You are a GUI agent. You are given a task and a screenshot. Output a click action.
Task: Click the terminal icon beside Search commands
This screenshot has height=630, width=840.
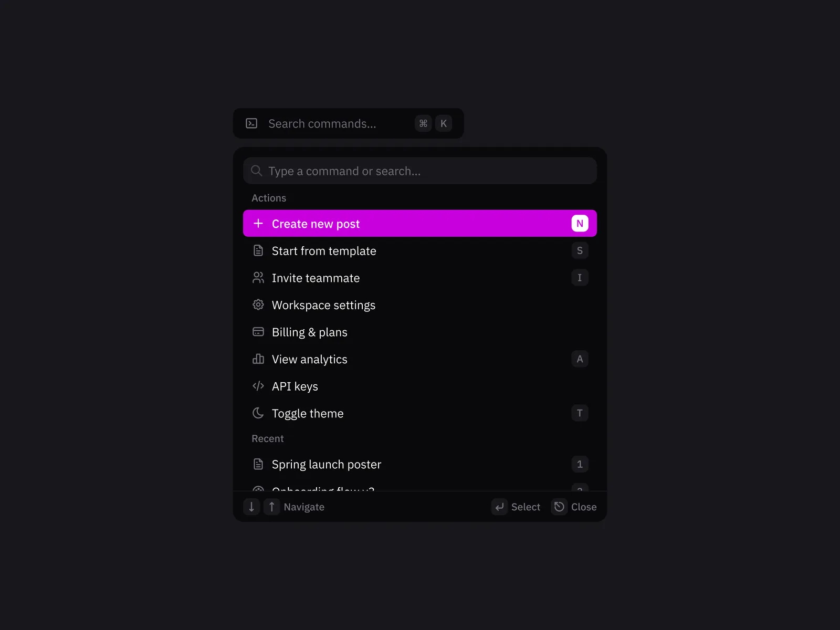[x=251, y=123]
